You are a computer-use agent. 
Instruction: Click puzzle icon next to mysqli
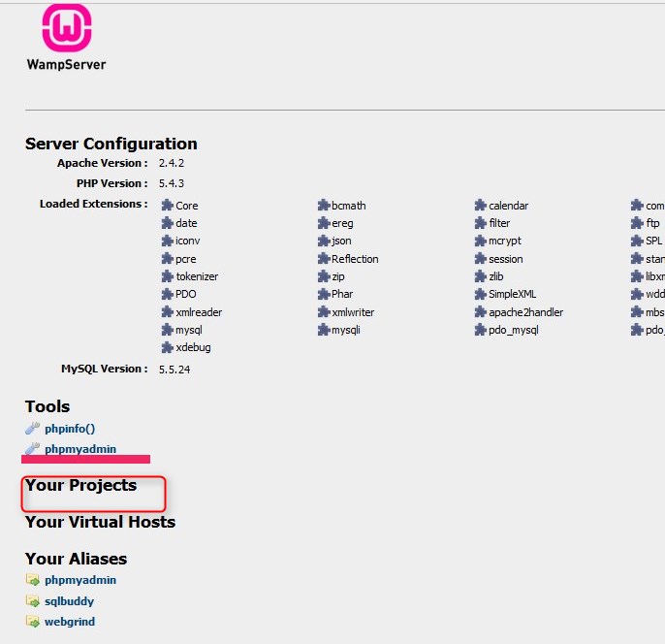click(324, 330)
